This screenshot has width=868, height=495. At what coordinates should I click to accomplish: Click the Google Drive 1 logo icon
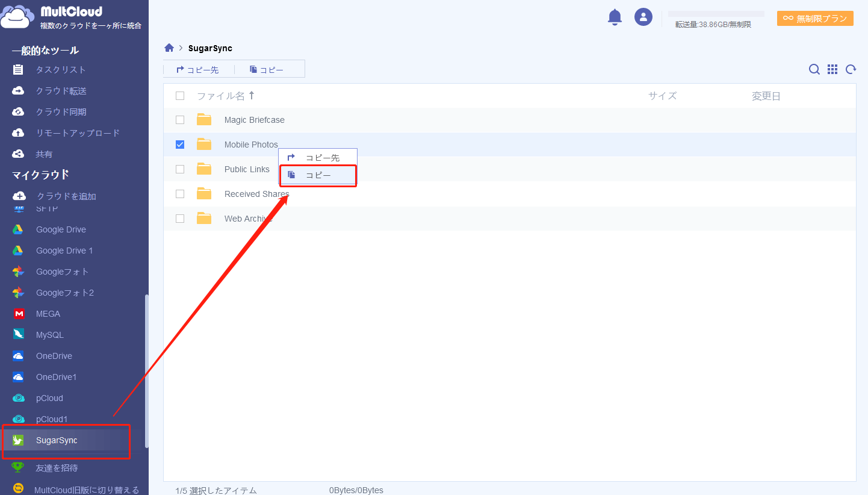click(19, 251)
